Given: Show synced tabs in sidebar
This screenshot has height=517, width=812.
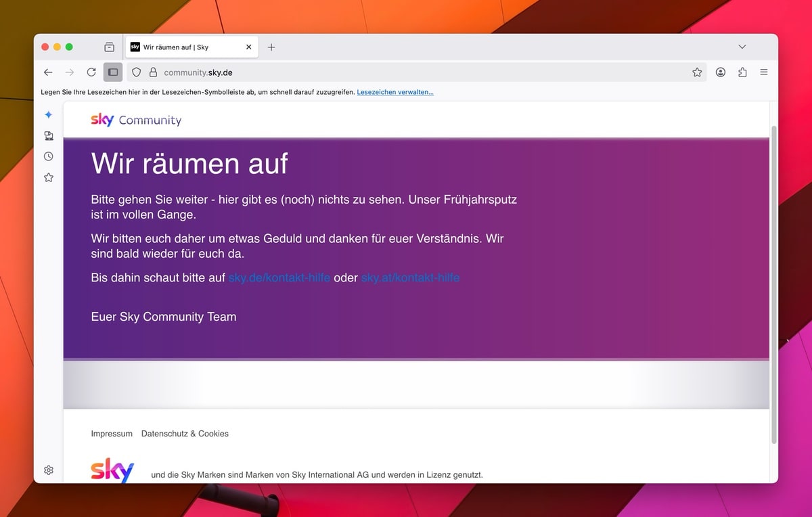Looking at the screenshot, I should [49, 136].
